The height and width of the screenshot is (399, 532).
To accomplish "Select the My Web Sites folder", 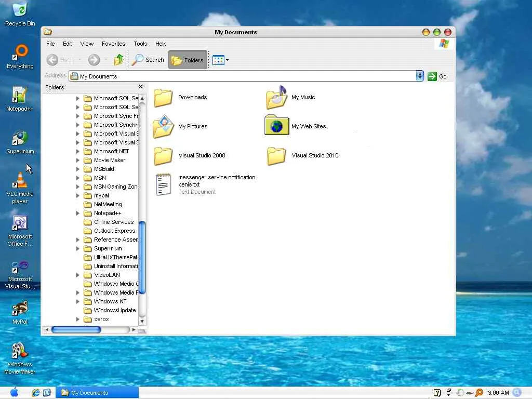I will (295, 126).
